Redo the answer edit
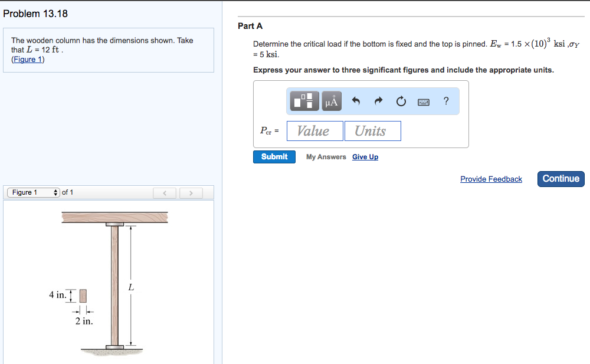 (378, 101)
